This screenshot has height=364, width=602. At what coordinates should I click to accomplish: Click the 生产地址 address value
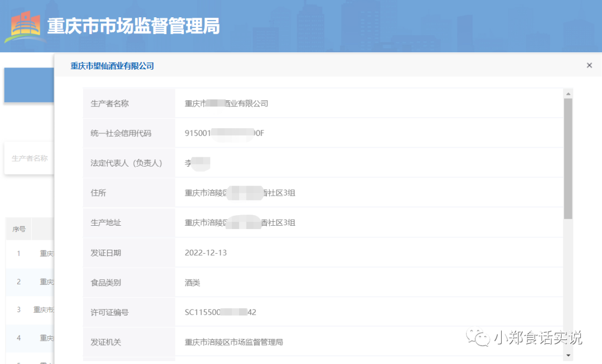(240, 223)
